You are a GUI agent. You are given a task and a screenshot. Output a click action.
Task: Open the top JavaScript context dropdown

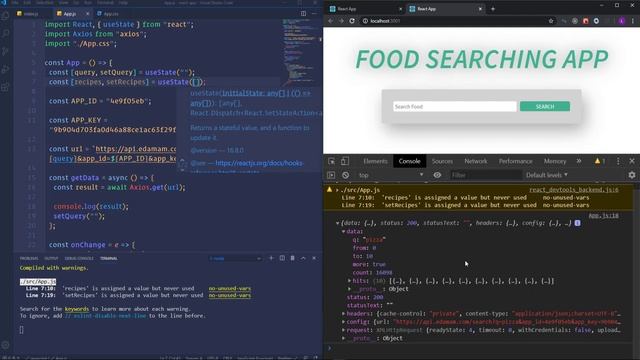pyautogui.click(x=391, y=175)
